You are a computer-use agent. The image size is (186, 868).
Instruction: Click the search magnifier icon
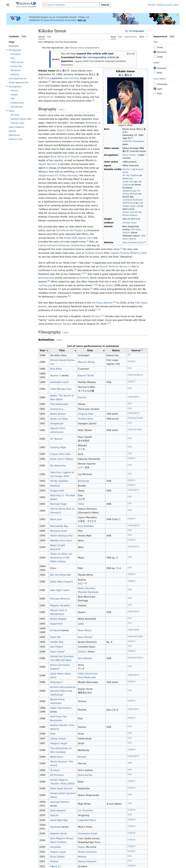point(45,5)
